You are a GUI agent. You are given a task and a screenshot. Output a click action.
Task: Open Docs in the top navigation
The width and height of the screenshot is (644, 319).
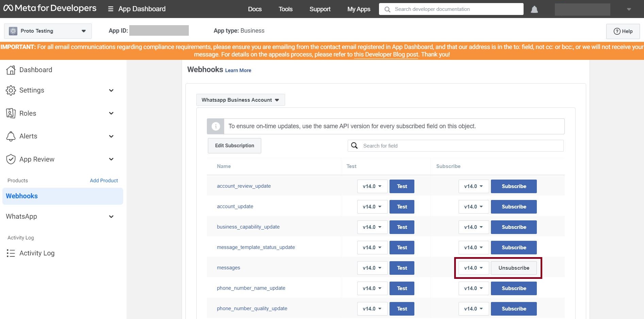[x=255, y=9]
